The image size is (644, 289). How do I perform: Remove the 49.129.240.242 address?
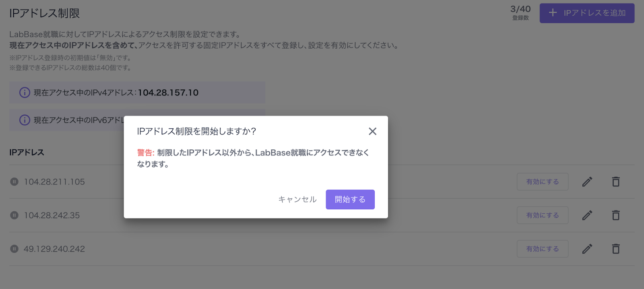coord(615,249)
